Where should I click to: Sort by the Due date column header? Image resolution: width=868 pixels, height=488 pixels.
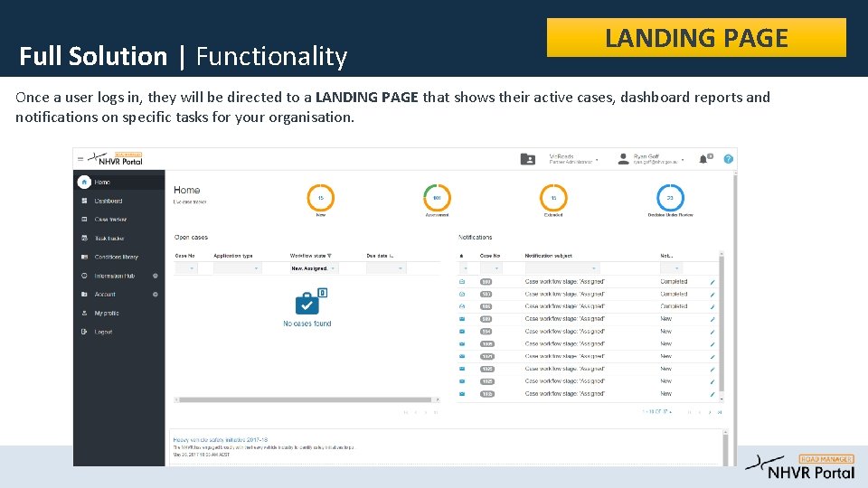[380, 256]
